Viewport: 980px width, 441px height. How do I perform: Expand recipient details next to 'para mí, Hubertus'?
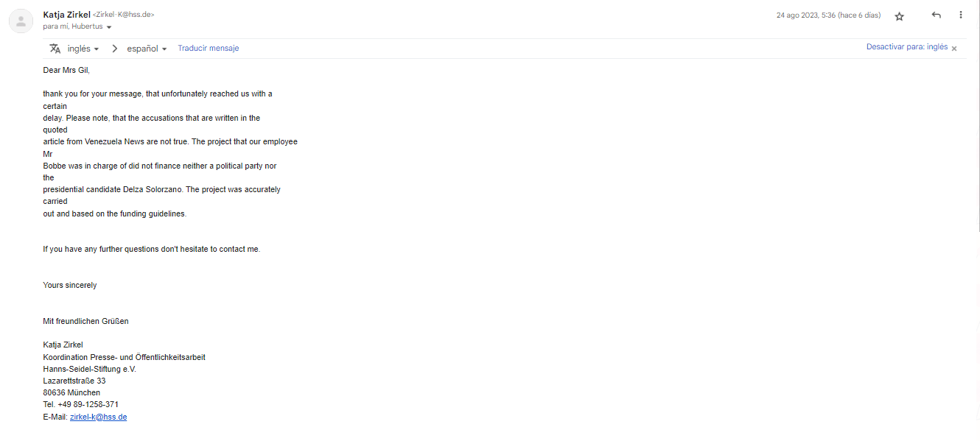[109, 27]
